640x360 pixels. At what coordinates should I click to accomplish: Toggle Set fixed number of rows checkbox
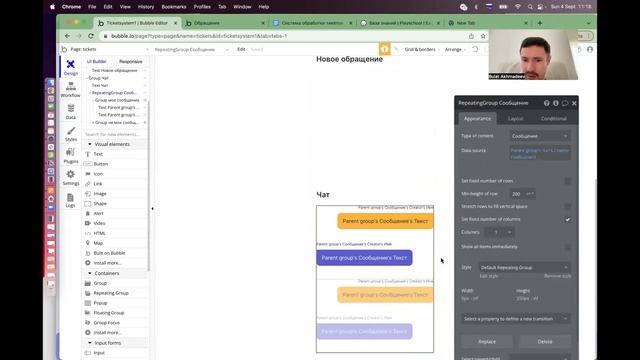pyautogui.click(x=567, y=181)
